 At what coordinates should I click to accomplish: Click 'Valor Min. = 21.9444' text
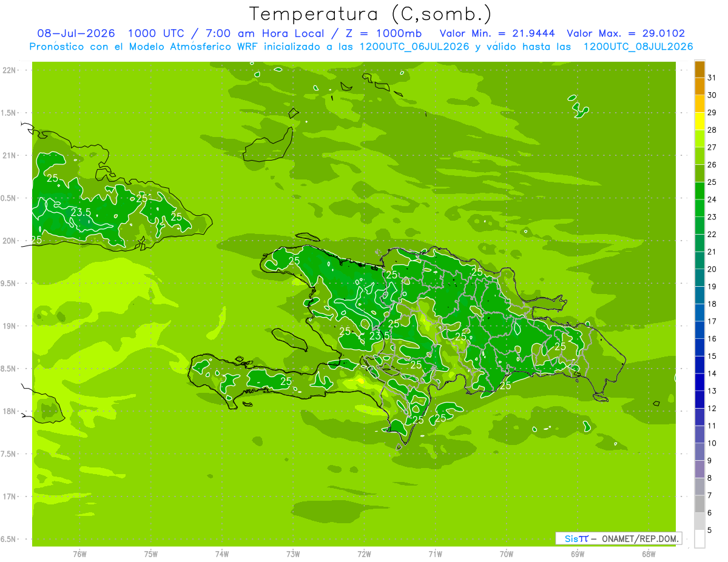[497, 33]
